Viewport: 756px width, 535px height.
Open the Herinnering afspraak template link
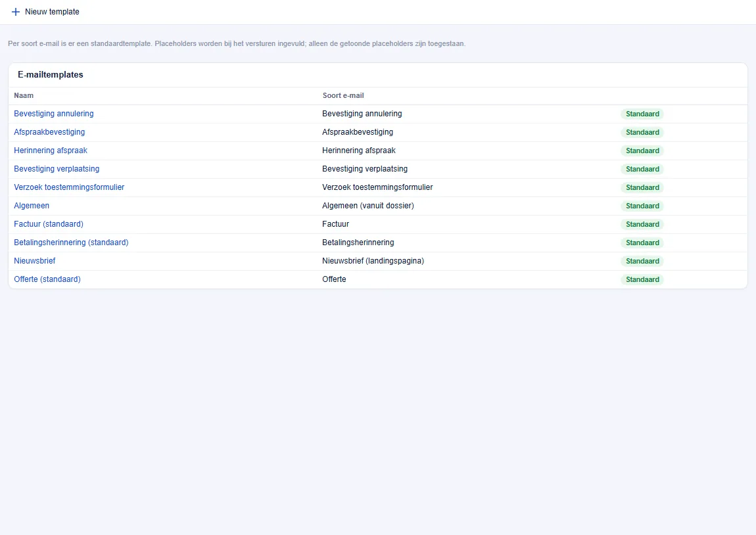point(51,151)
